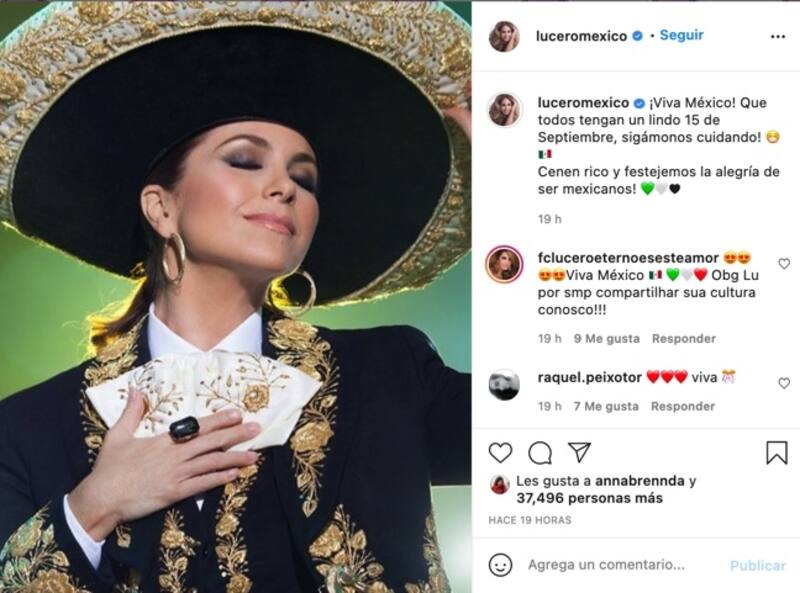Reply to fcluceroeternoesesteamor's comment
Viewport: 800px width, 593px height.
pyautogui.click(x=684, y=339)
